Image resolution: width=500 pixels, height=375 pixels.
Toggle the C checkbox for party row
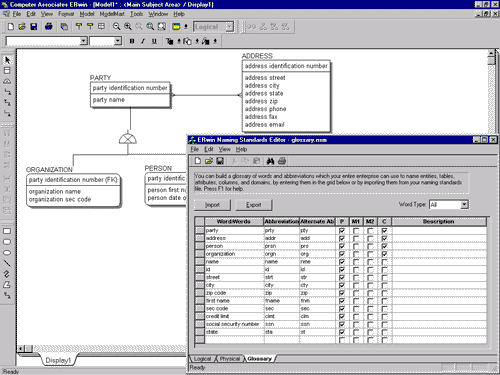(x=384, y=231)
